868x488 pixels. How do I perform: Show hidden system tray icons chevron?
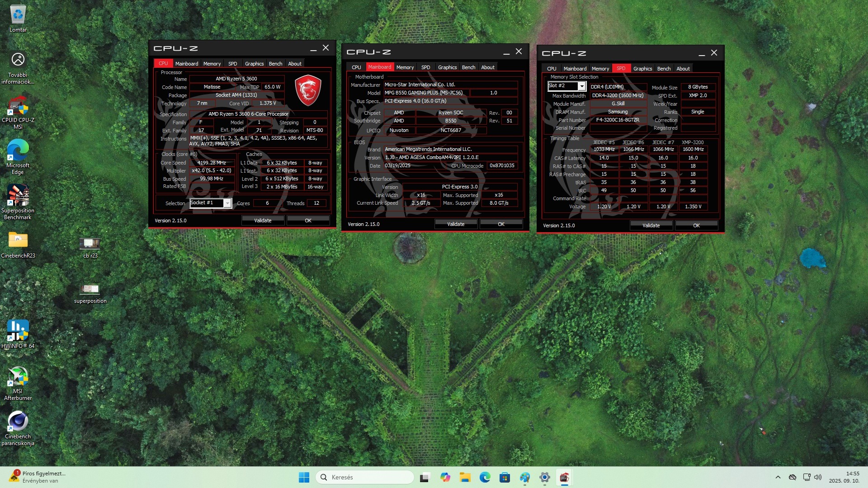tap(778, 477)
